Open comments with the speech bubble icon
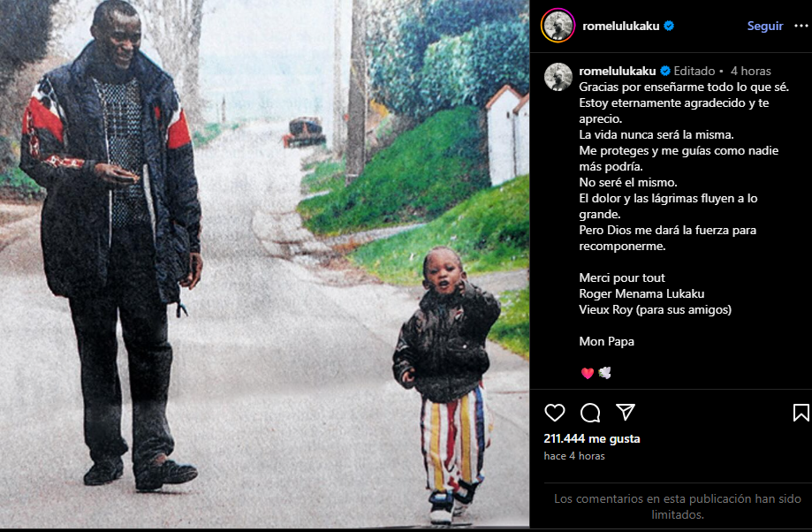Viewport: 812px width, 532px height. pos(590,413)
